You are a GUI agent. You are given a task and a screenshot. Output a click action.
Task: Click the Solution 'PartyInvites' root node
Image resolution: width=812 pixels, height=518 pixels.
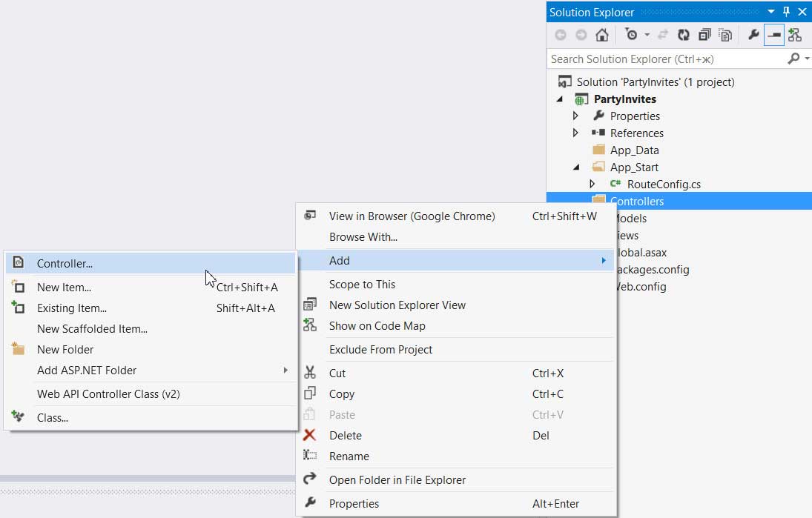(x=655, y=82)
